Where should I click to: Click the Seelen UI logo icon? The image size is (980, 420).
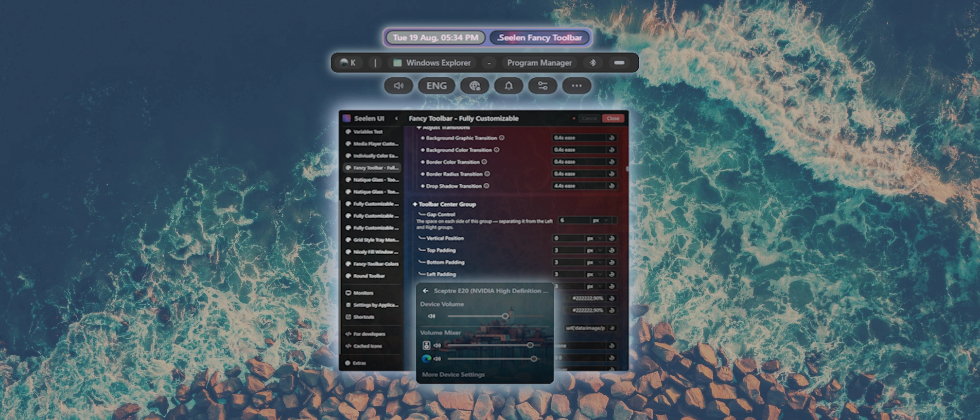click(x=347, y=118)
